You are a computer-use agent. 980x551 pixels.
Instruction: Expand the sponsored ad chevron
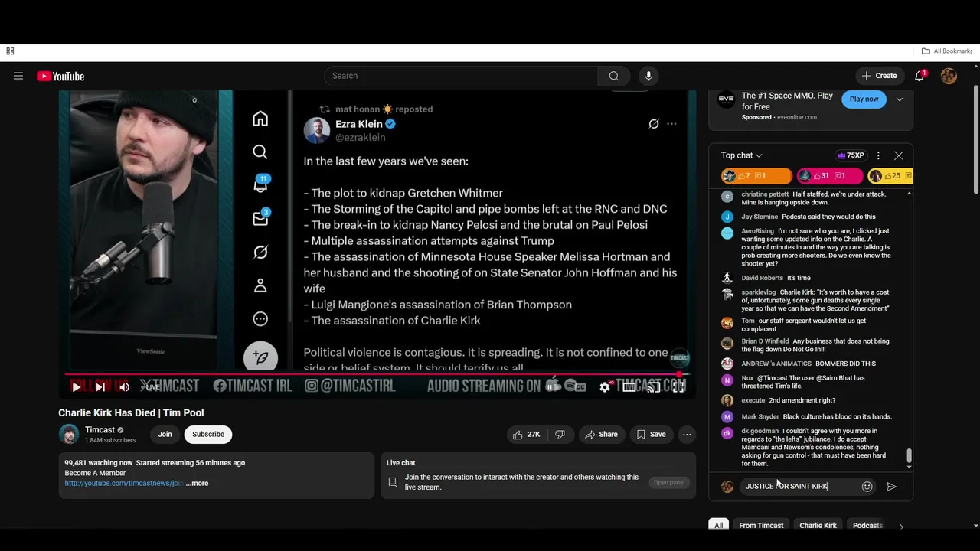(x=900, y=99)
